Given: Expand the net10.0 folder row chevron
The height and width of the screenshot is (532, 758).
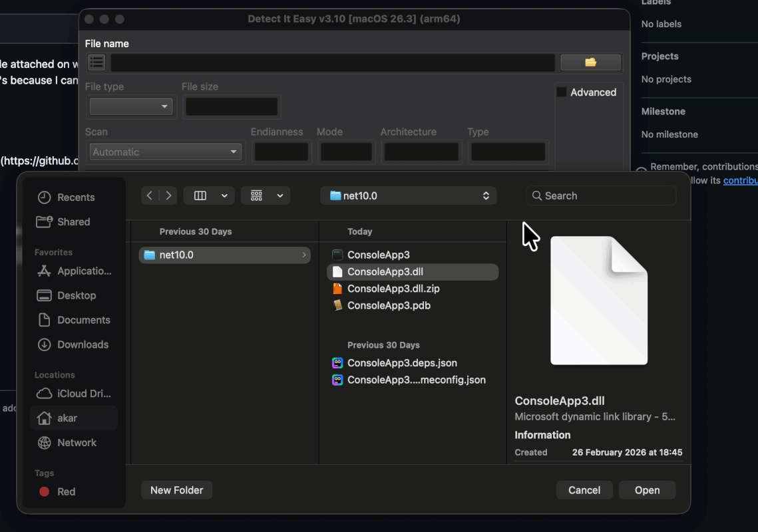Looking at the screenshot, I should point(304,255).
